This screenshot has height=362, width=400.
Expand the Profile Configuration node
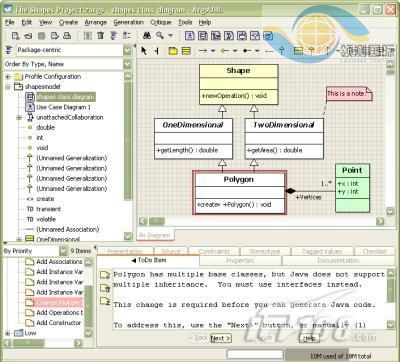[8, 77]
